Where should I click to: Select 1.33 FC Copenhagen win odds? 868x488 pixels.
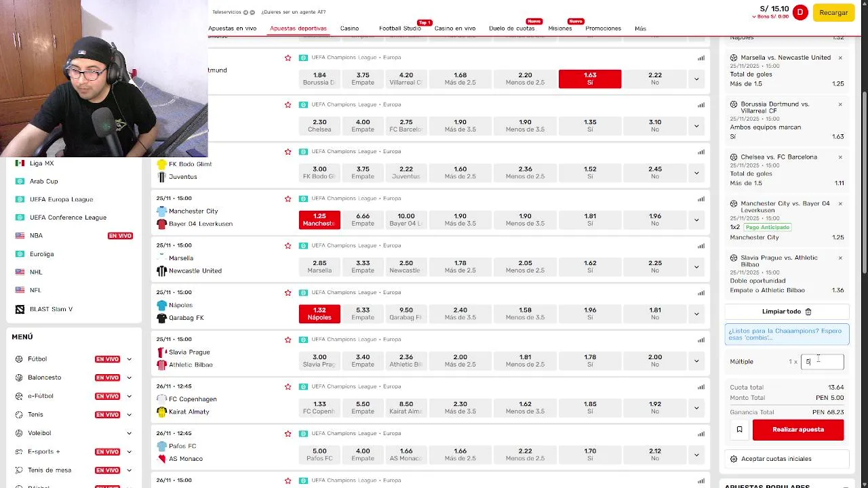319,407
